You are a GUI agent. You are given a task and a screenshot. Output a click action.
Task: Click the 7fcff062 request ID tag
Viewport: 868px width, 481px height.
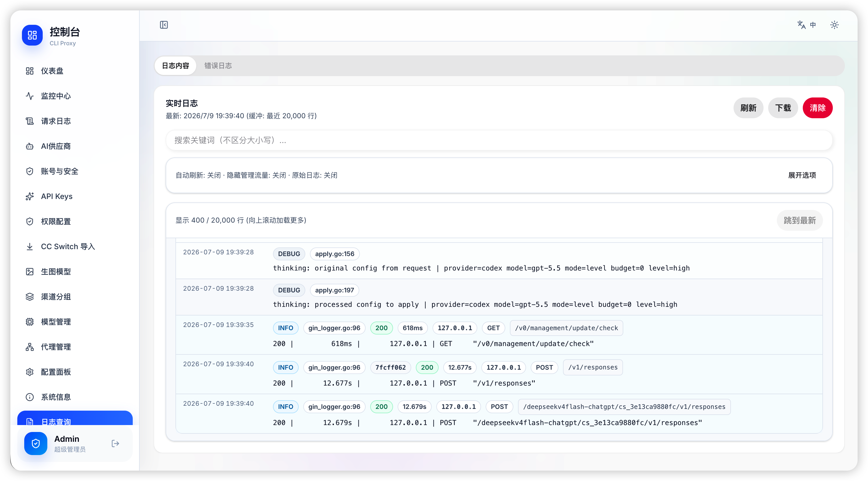(x=390, y=367)
